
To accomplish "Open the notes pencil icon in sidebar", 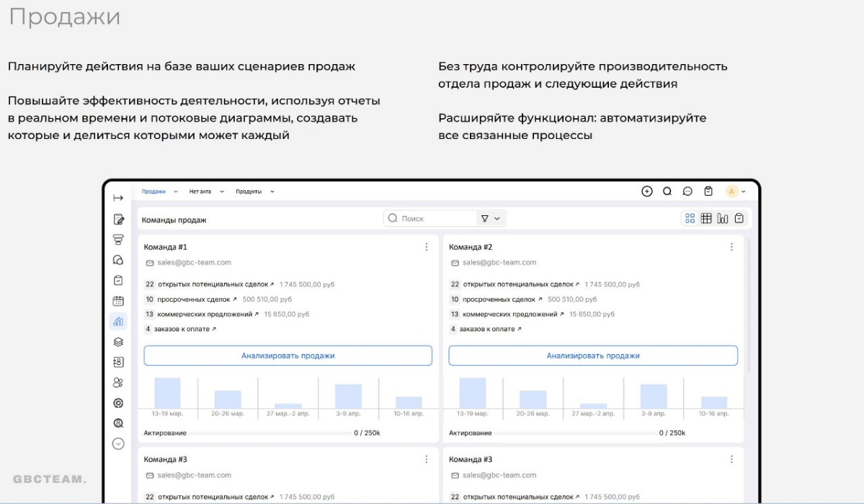I will click(x=118, y=219).
